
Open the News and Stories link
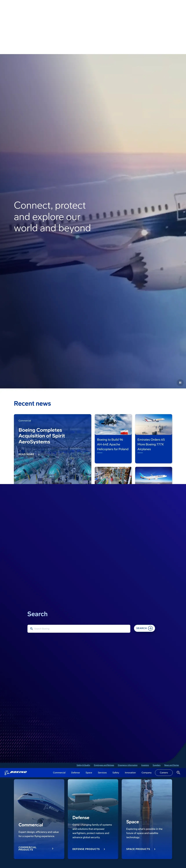[x=172, y=765]
